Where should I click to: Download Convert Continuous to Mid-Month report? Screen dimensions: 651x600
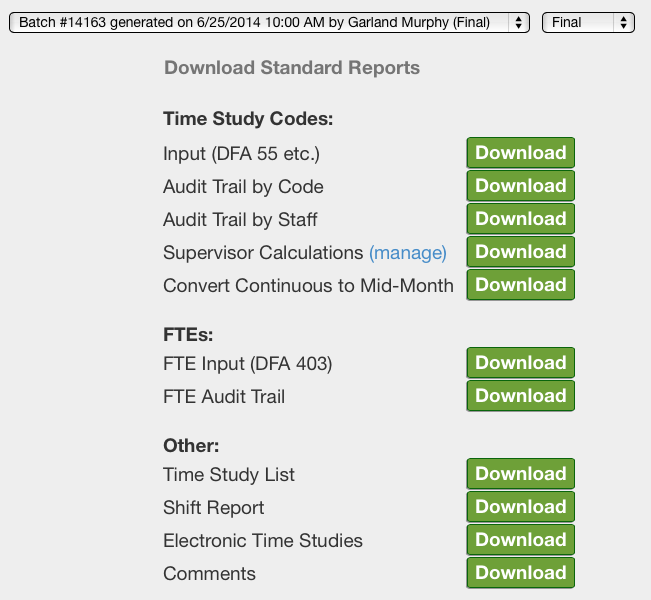[520, 285]
